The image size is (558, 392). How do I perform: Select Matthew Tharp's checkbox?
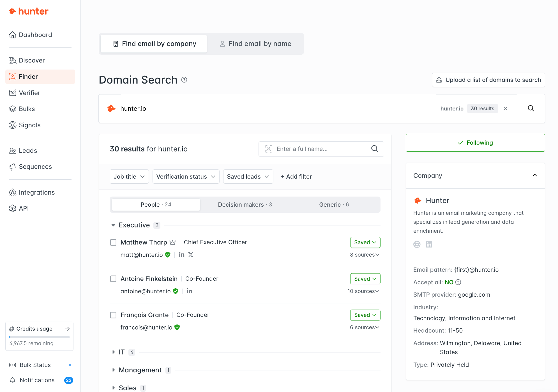(113, 242)
